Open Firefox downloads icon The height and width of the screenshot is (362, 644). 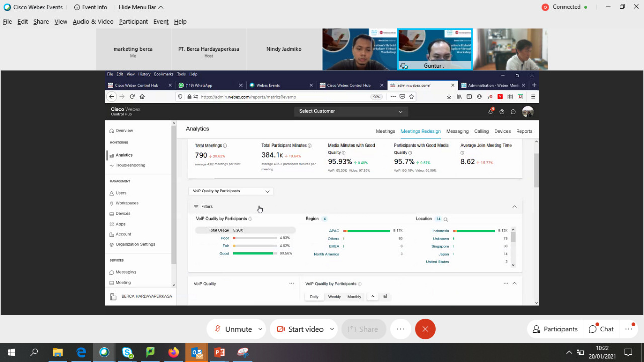pyautogui.click(x=449, y=97)
